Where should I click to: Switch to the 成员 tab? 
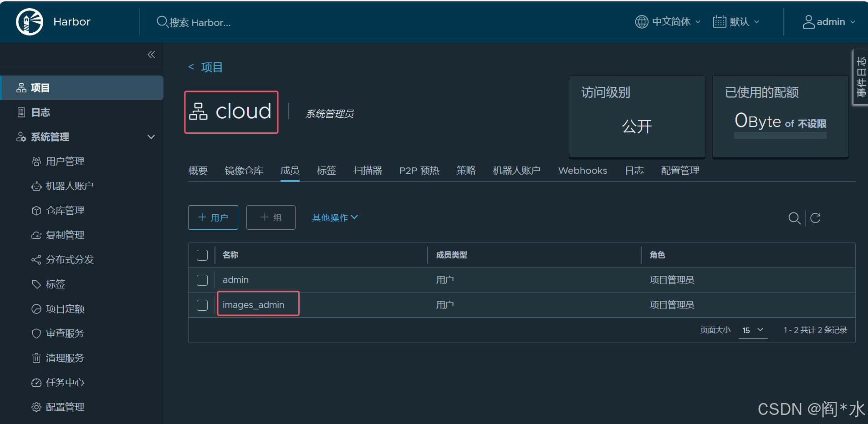pos(290,171)
